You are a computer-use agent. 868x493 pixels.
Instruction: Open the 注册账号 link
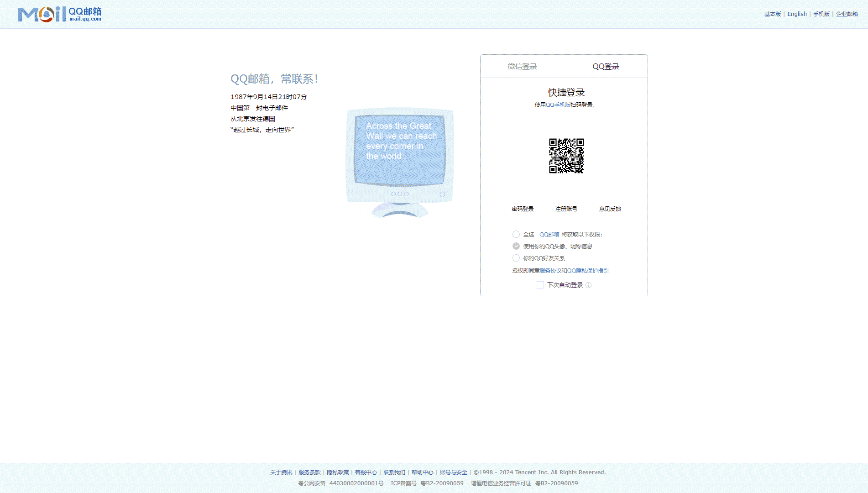coord(566,209)
